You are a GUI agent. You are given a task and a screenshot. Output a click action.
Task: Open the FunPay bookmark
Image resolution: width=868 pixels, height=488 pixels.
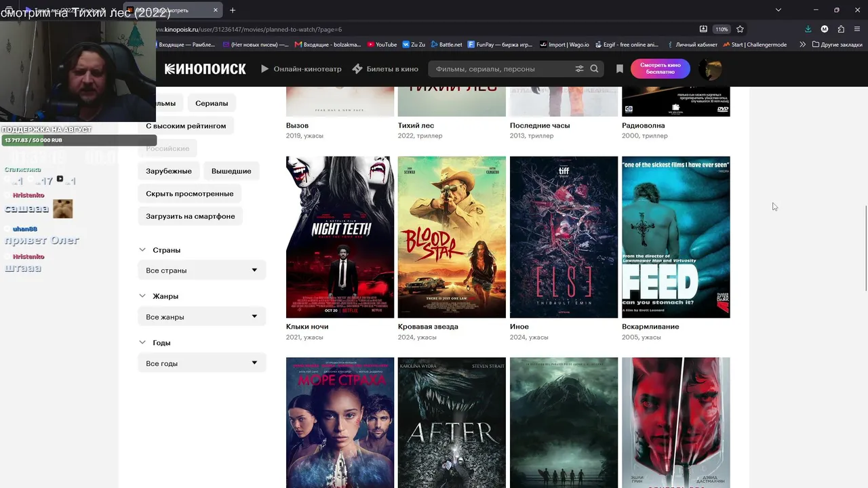pos(500,45)
